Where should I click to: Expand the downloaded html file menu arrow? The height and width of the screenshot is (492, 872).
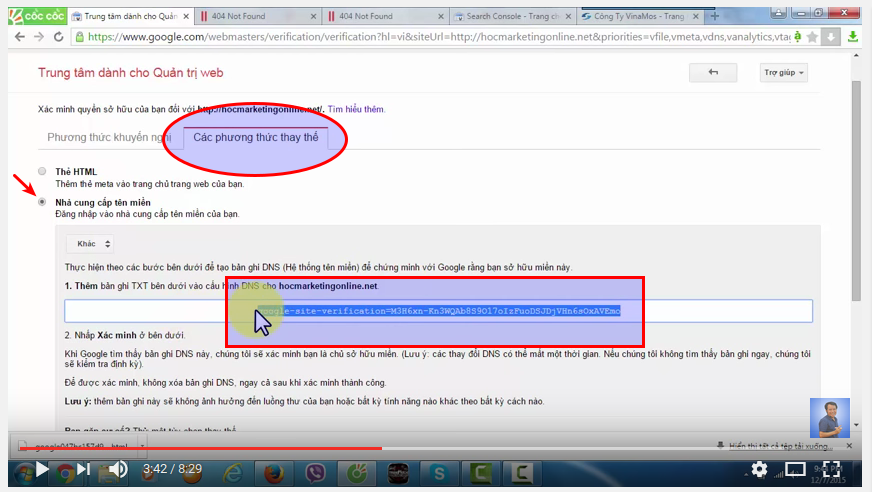click(x=142, y=446)
